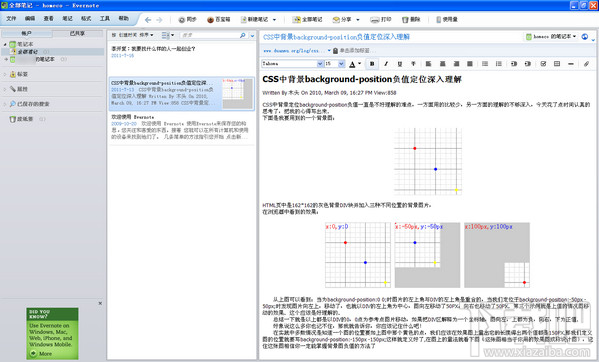This screenshot has height=362, width=599.
Task: Expand the Attributes (属性) section
Action: coord(5,89)
